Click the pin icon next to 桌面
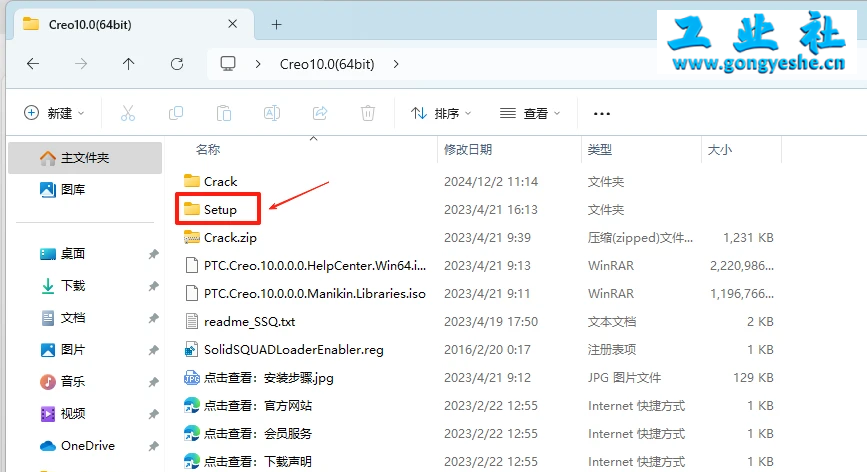This screenshot has height=472, width=867. (x=153, y=254)
